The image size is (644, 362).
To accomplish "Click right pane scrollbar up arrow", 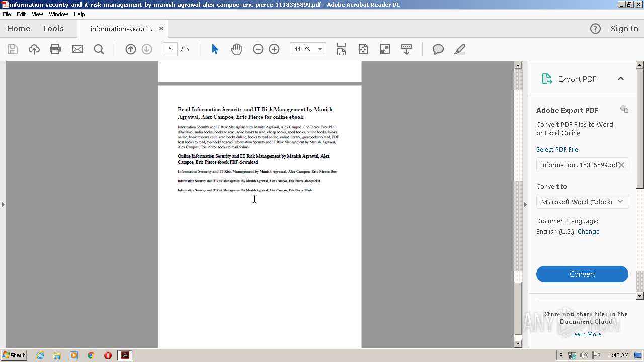I will point(640,65).
